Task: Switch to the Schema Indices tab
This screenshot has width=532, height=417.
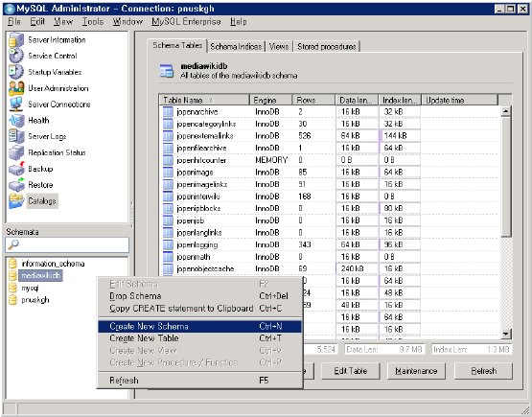Action: (x=236, y=46)
